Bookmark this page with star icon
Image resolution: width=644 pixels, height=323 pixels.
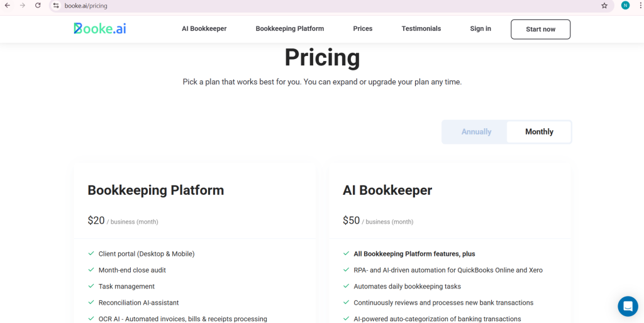[x=604, y=6]
